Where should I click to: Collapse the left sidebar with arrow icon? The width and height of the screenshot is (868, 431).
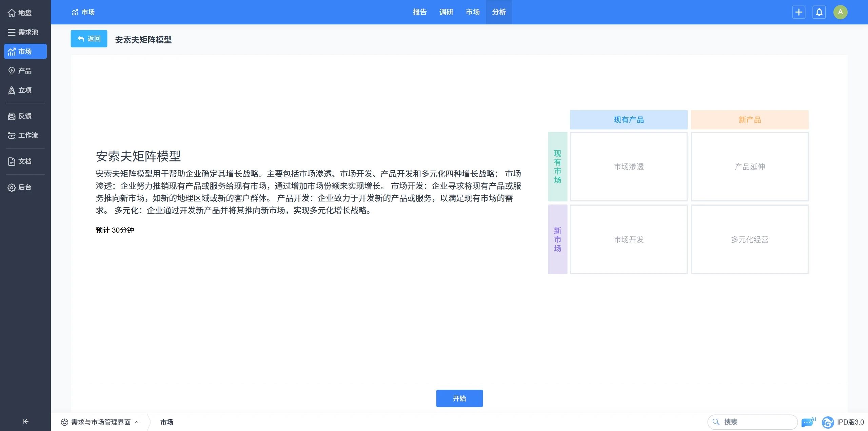click(x=25, y=422)
